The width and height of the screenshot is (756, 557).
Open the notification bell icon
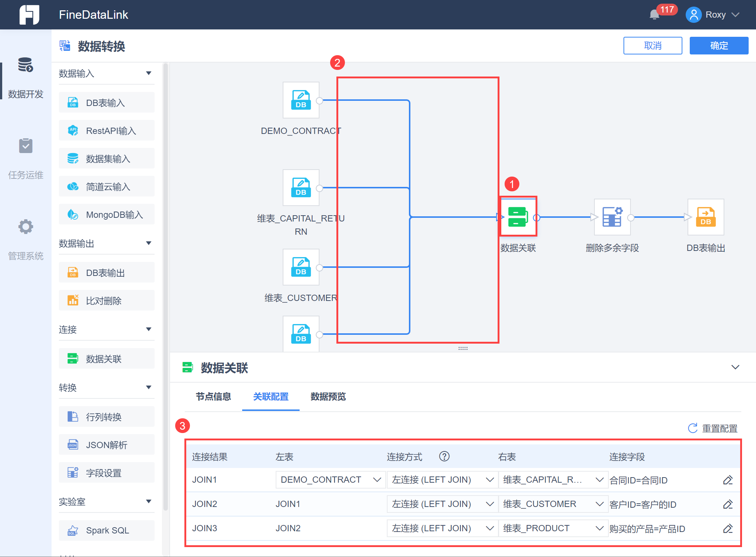click(x=654, y=15)
